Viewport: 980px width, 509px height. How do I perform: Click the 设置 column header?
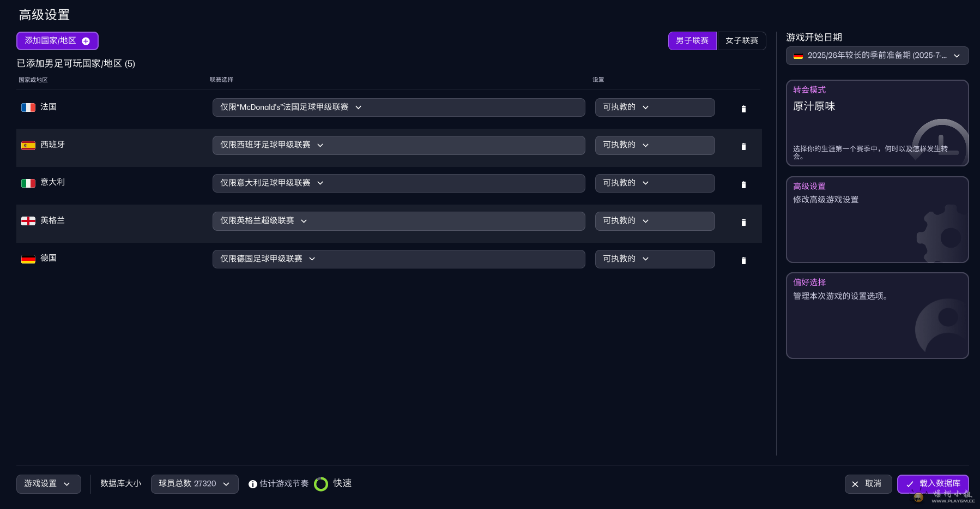pos(598,80)
